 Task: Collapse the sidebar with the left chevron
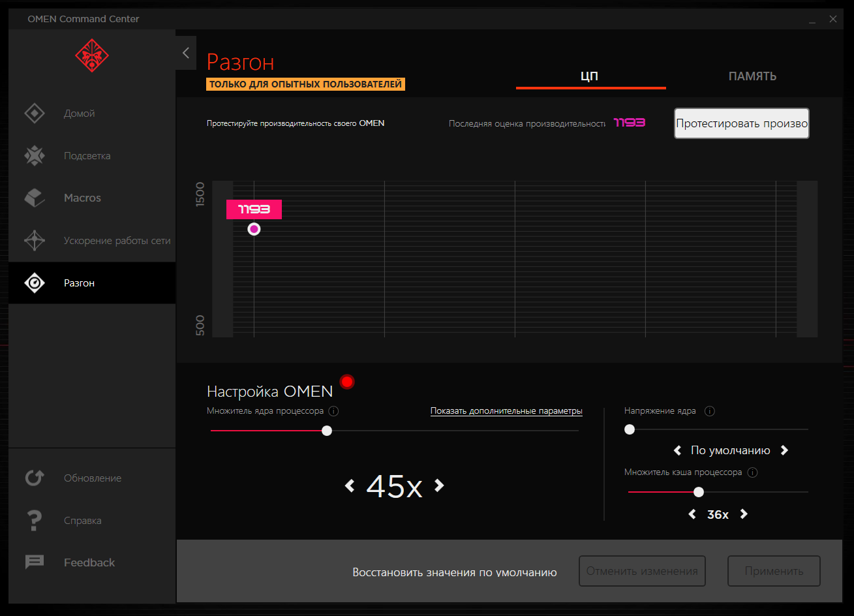[186, 53]
